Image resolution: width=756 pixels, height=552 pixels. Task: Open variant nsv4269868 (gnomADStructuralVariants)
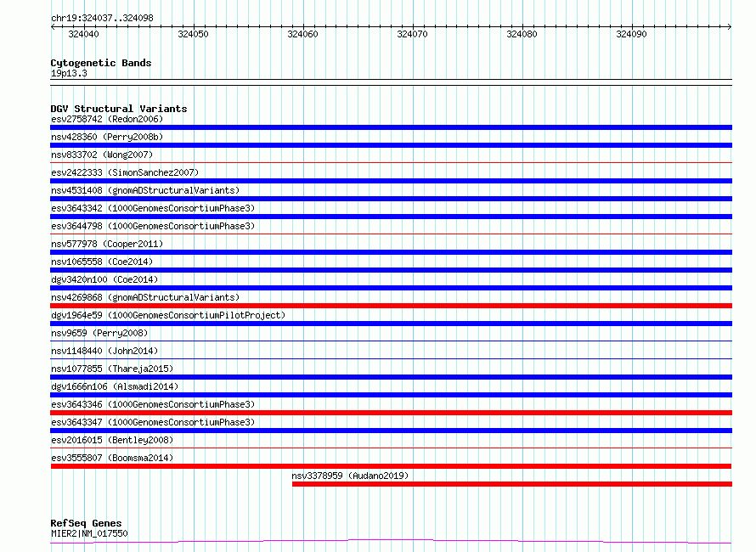pos(145,297)
